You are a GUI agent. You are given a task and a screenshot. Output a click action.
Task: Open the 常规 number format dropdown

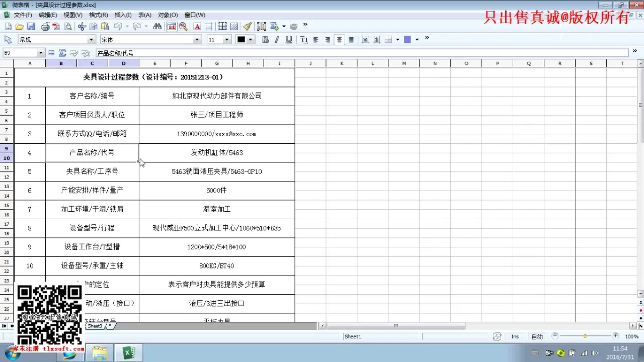[91, 39]
